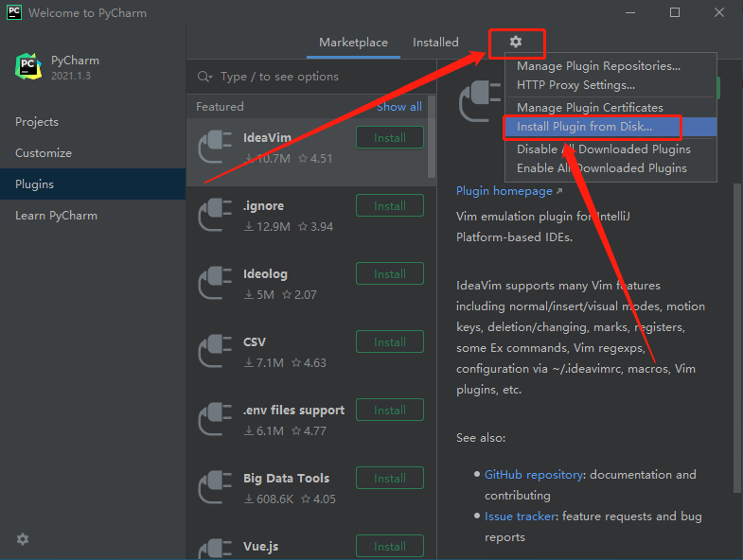The image size is (743, 560).
Task: Click the IdeaVim plugin icon
Action: click(x=215, y=147)
